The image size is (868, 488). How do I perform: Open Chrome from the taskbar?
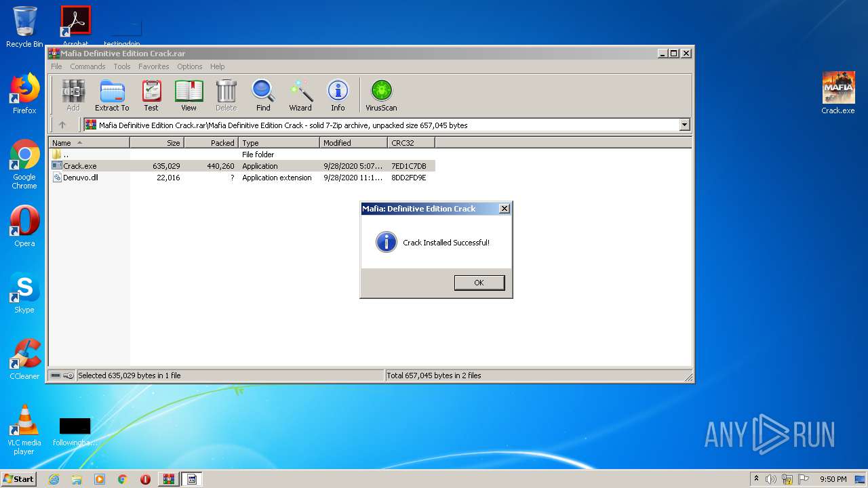pyautogui.click(x=122, y=479)
